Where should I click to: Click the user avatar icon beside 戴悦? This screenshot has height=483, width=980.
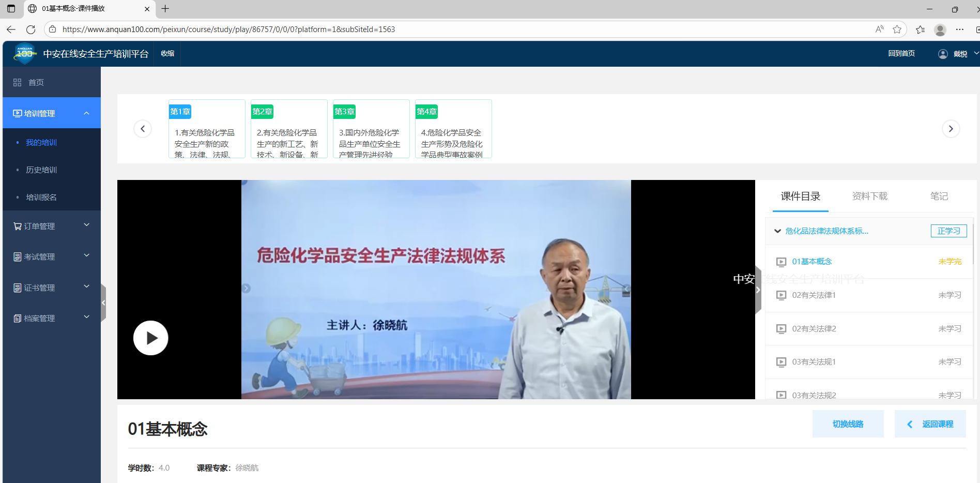pos(943,54)
